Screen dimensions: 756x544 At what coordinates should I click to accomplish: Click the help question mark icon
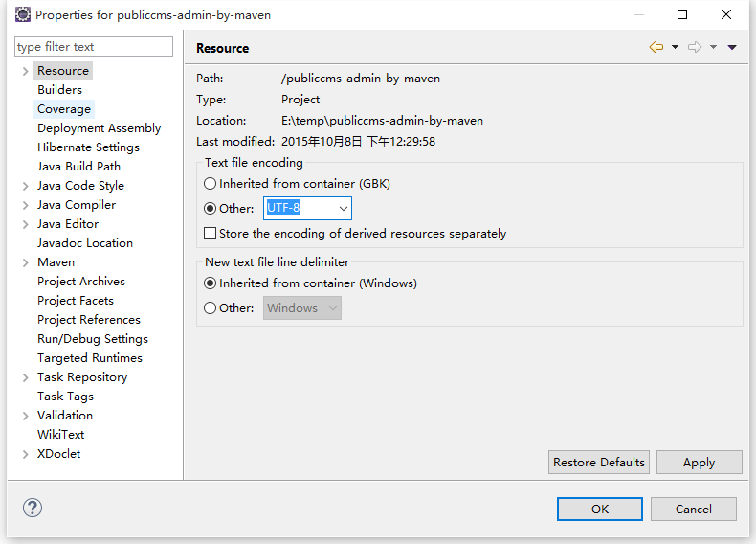click(32, 508)
